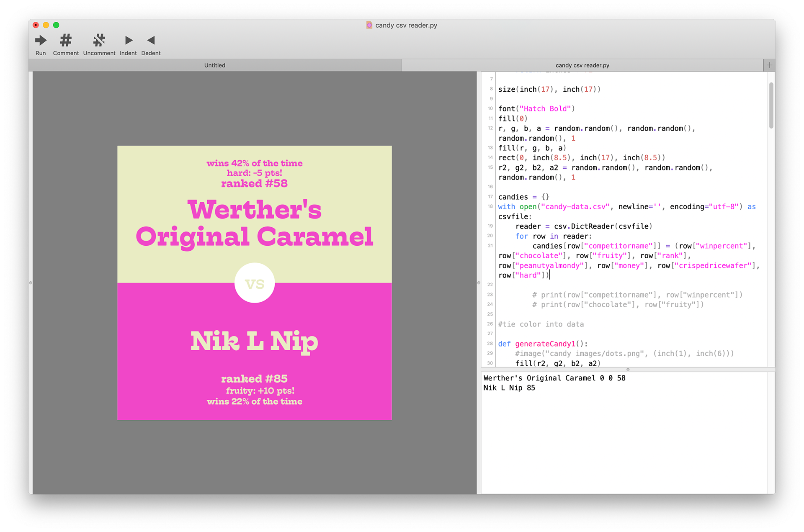Select the candy csv reader.py tab
Viewport: 804px width, 532px height.
tap(582, 65)
